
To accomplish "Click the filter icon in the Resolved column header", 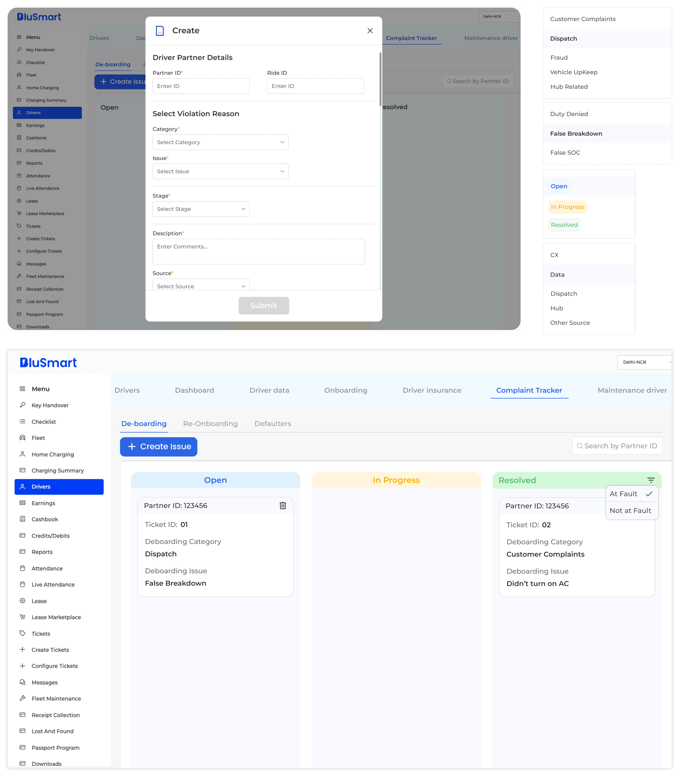I will coord(651,480).
